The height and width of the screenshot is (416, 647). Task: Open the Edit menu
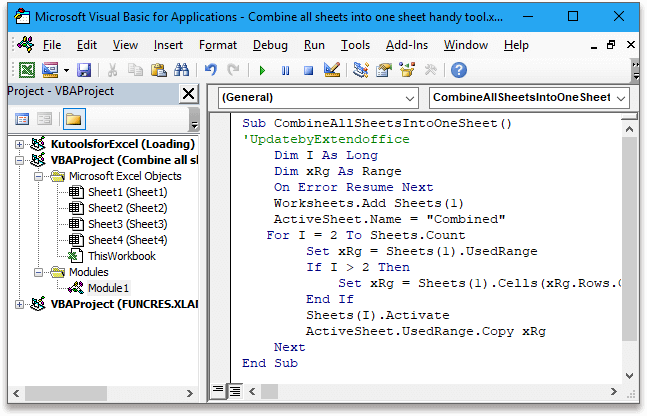click(x=87, y=45)
